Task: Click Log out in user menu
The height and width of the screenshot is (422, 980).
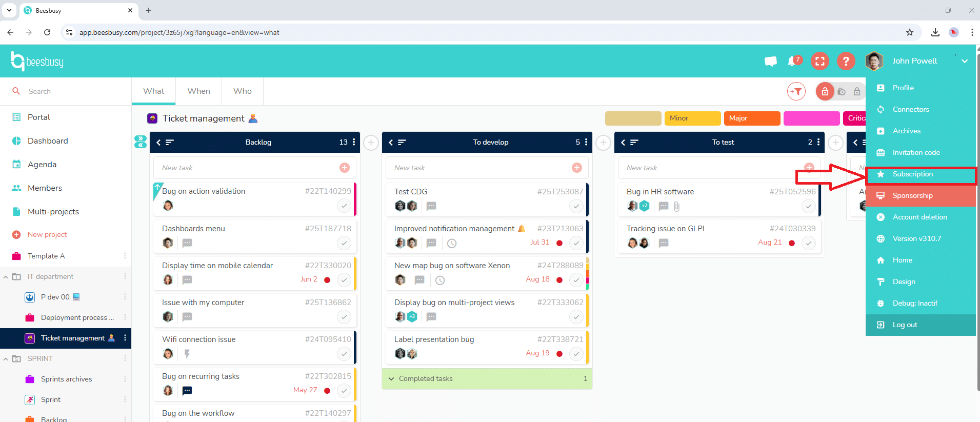Action: coord(905,325)
